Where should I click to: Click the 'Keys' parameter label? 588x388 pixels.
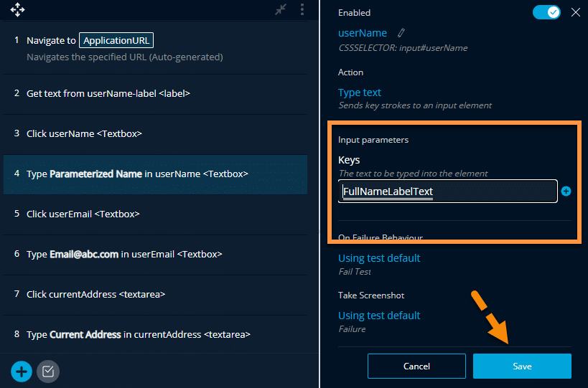pyautogui.click(x=349, y=160)
